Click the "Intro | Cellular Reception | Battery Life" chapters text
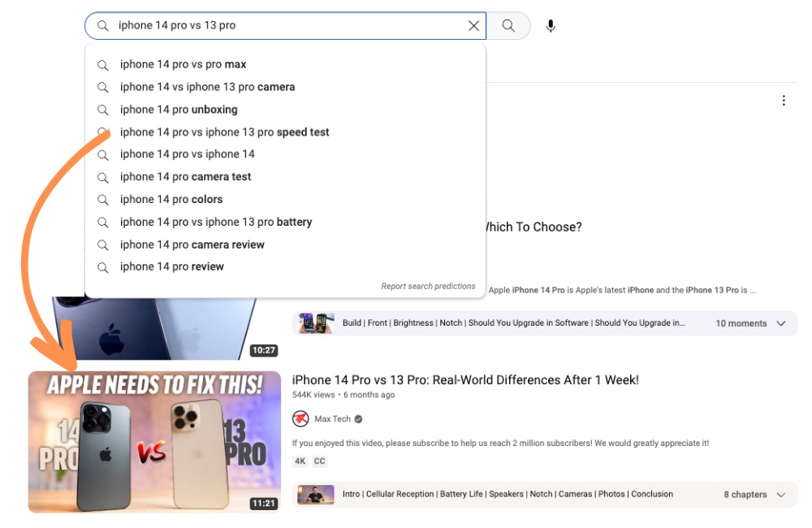The height and width of the screenshot is (528, 812). [x=508, y=495]
